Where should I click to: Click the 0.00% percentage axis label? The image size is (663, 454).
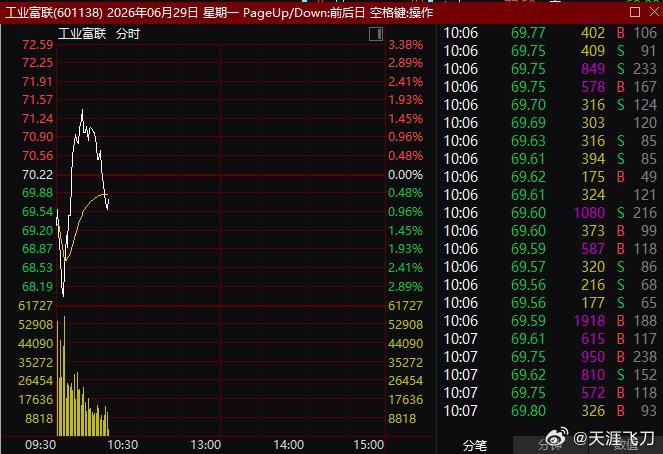click(x=405, y=175)
